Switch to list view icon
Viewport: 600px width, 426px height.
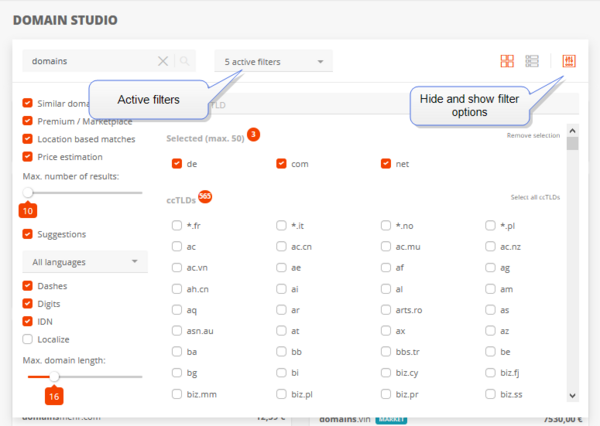pyautogui.click(x=532, y=61)
